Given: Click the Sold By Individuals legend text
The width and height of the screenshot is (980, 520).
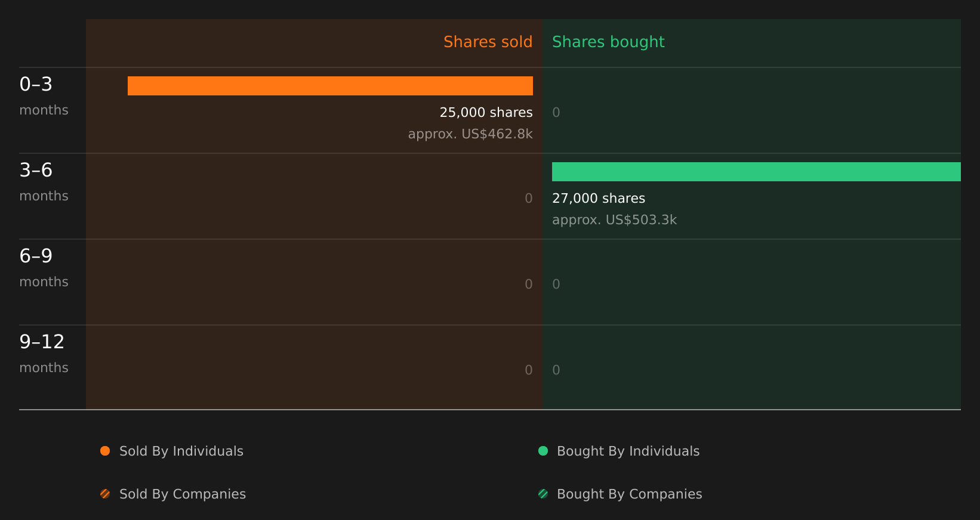Looking at the screenshot, I should pos(181,451).
